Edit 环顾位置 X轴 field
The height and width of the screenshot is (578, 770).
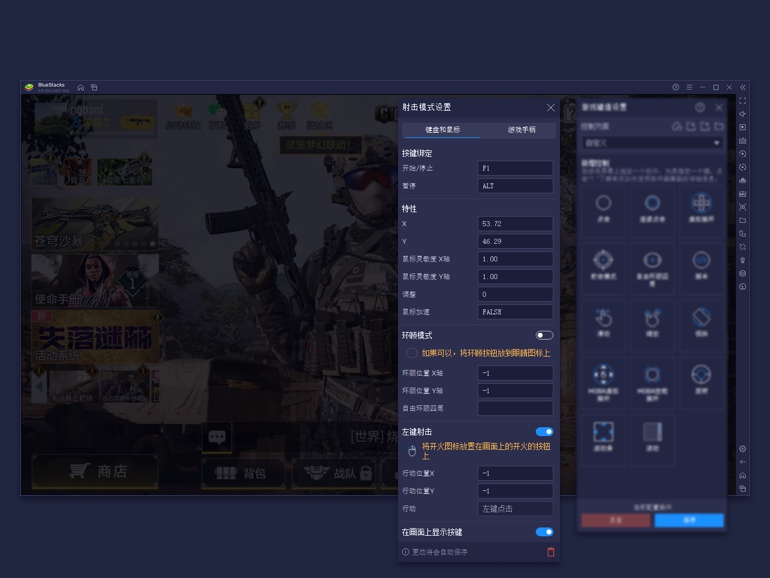515,373
